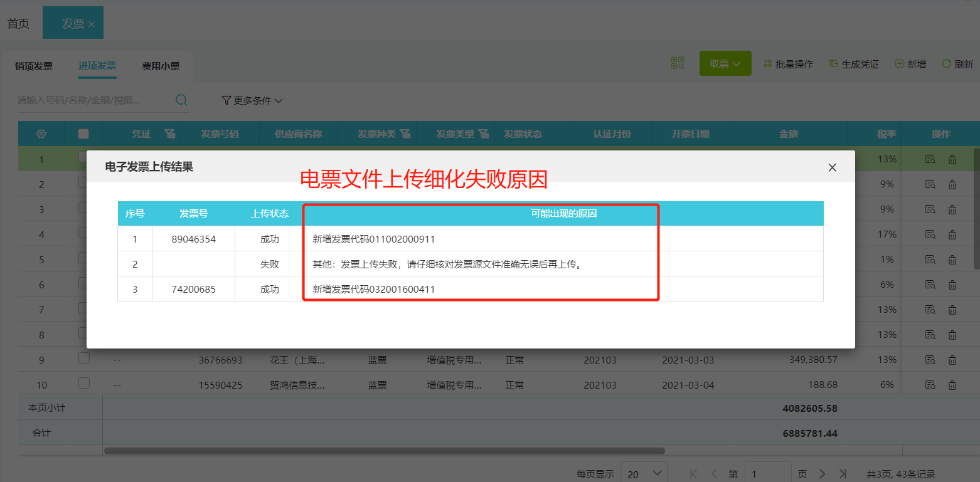This screenshot has width=980, height=482.
Task: Click the delete trash icon in row 5
Action: [952, 259]
